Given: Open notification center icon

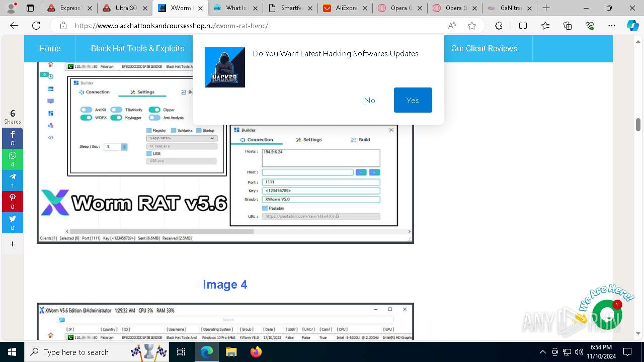Looking at the screenshot, I should click(627, 352).
